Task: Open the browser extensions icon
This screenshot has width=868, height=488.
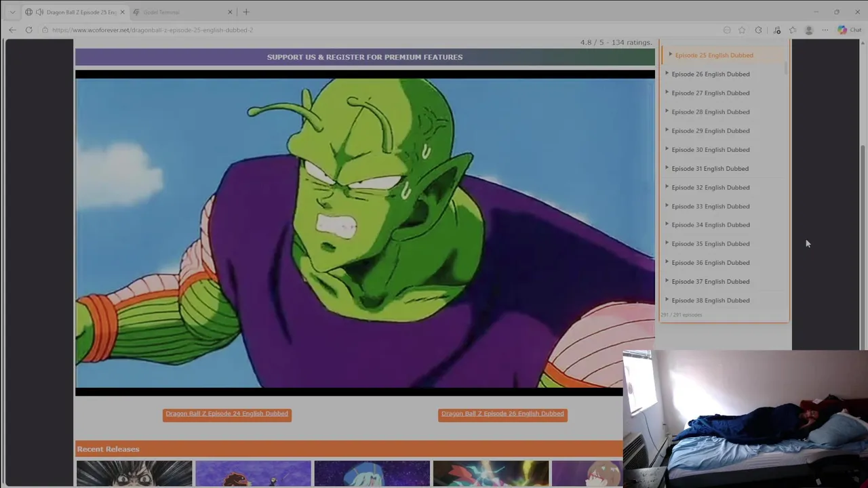Action: [758, 30]
